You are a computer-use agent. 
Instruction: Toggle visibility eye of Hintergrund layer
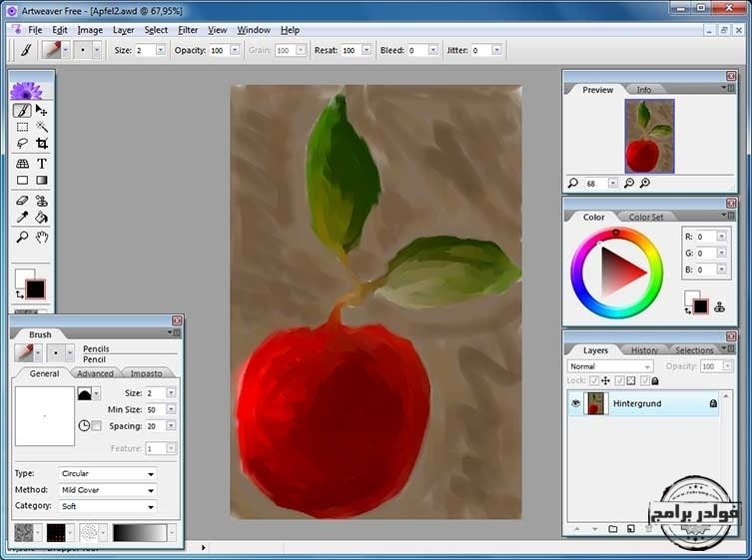point(575,403)
